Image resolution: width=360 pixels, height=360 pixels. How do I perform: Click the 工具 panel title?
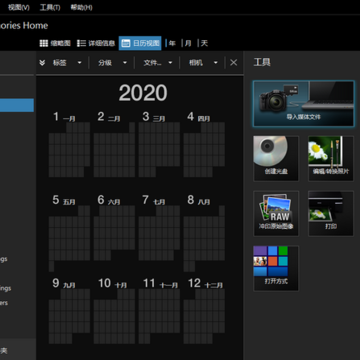(262, 62)
